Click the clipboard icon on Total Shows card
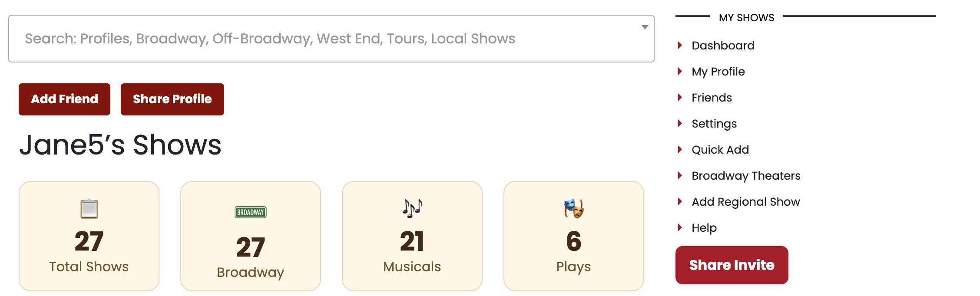980x296 pixels. click(89, 208)
